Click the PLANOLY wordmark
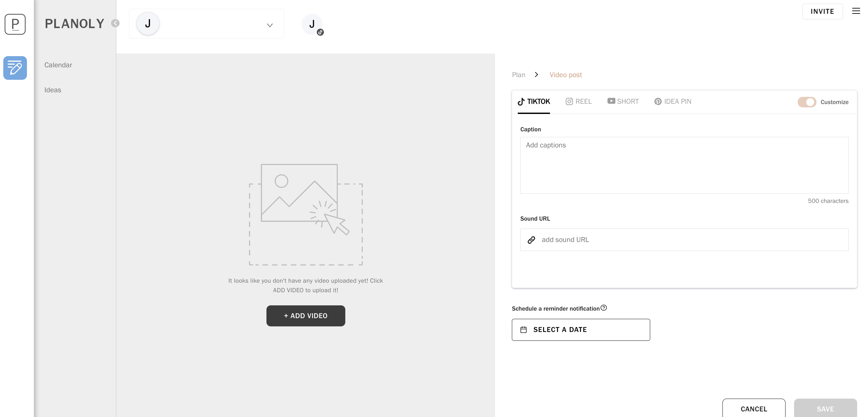Screen dimensions: 868x417 pos(75,24)
